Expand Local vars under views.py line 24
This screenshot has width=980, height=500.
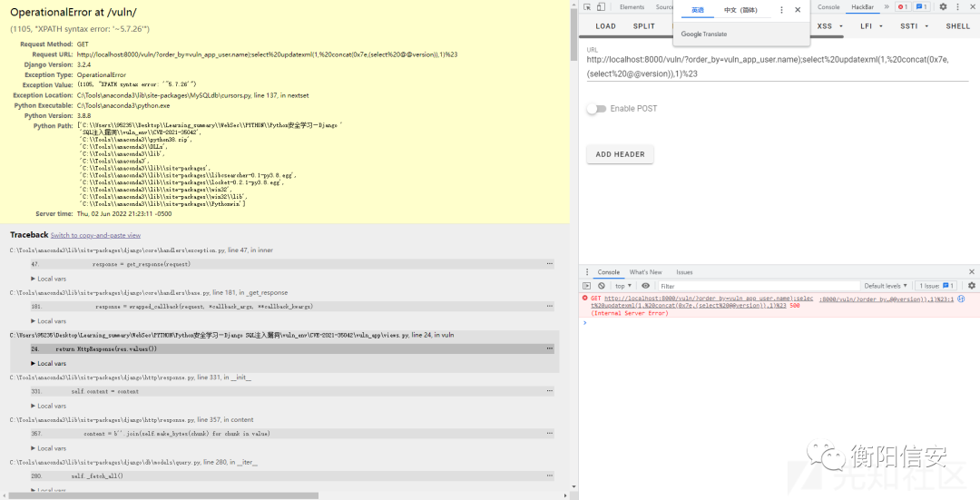pos(48,363)
